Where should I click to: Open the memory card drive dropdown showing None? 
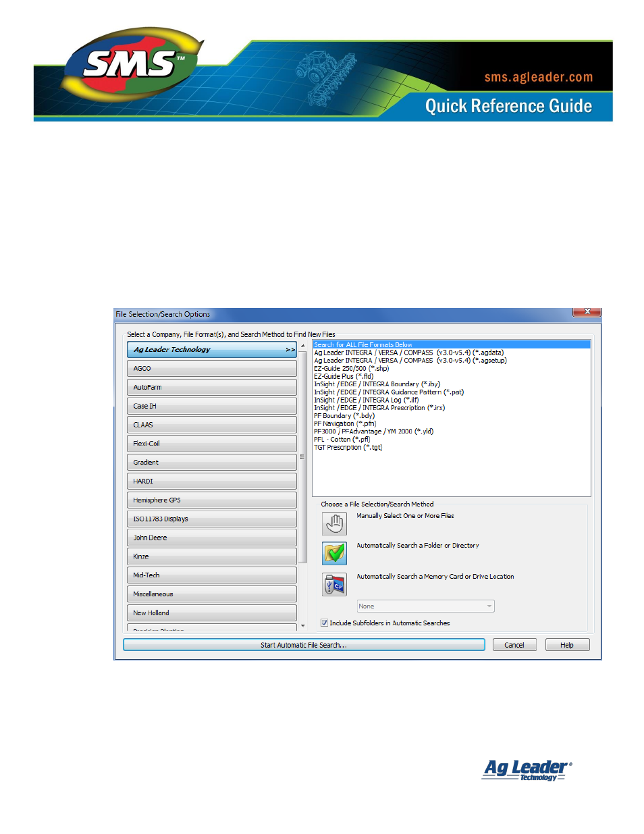click(425, 606)
